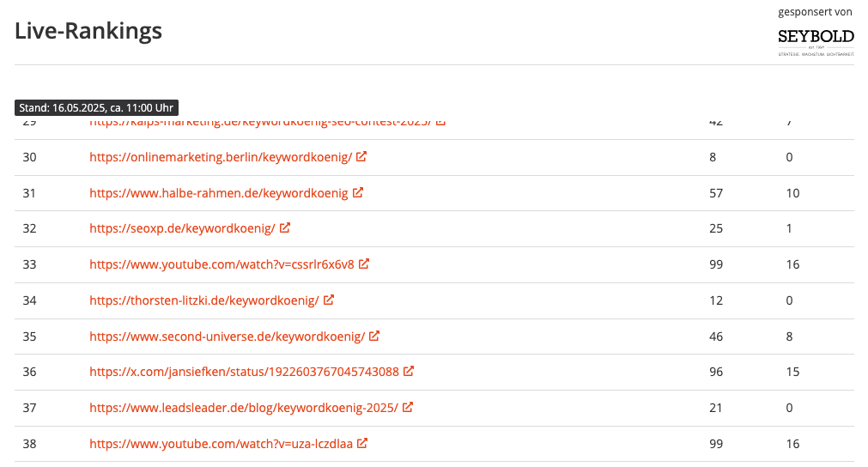The width and height of the screenshot is (868, 467).
Task: Visit www.halbe-rahmen.de/keywordkoenig link
Action: 219,193
